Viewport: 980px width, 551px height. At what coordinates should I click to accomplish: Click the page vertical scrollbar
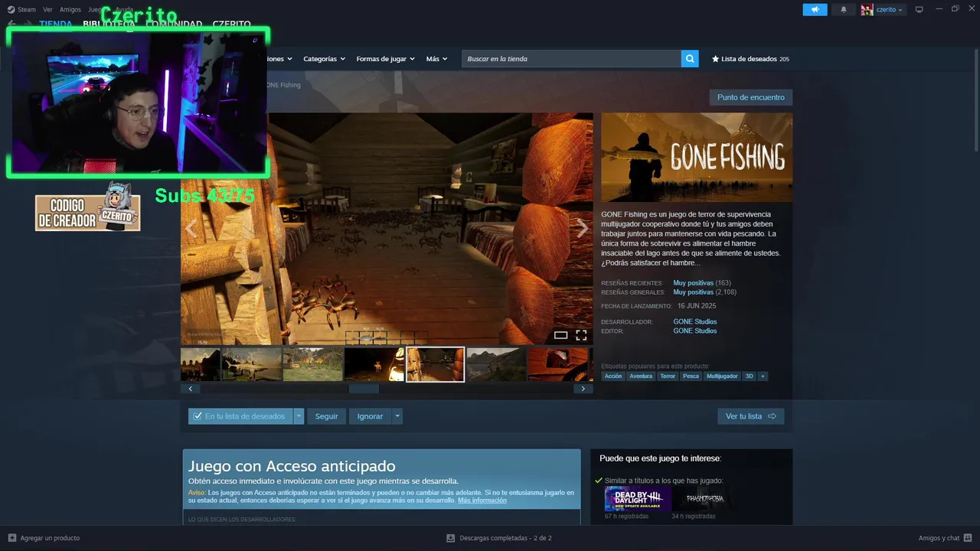point(976,99)
